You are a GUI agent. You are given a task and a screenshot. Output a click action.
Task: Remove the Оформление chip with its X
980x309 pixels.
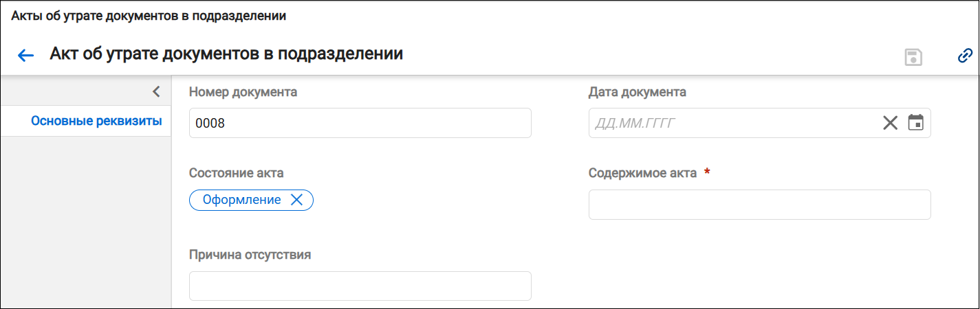(297, 200)
